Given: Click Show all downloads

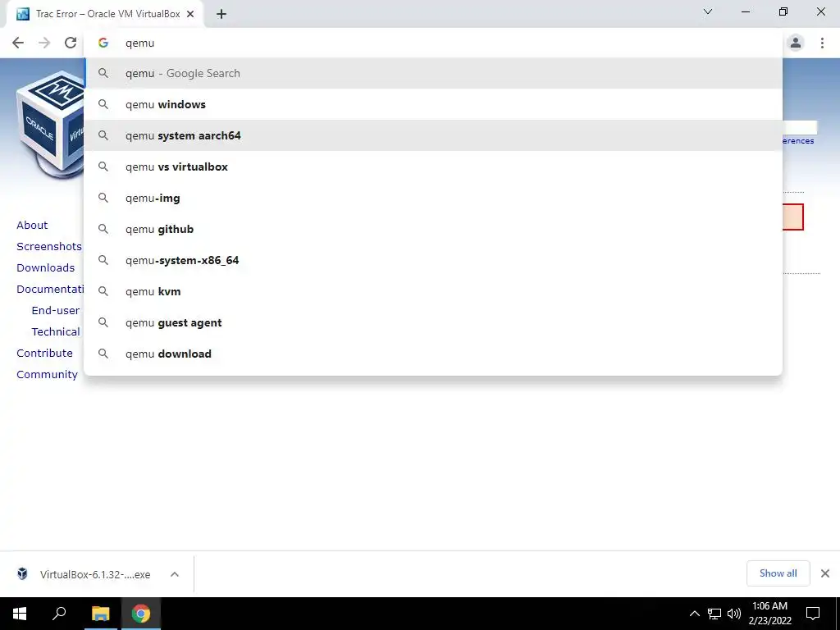Looking at the screenshot, I should [778, 573].
